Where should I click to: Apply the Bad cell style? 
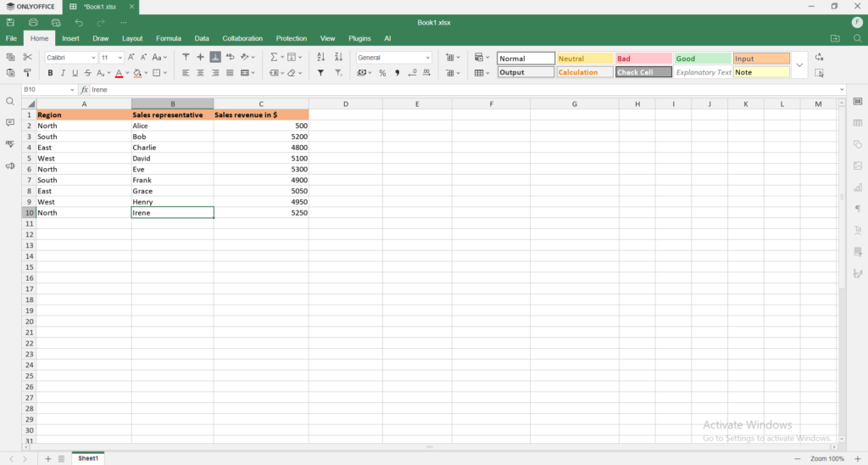coord(643,59)
